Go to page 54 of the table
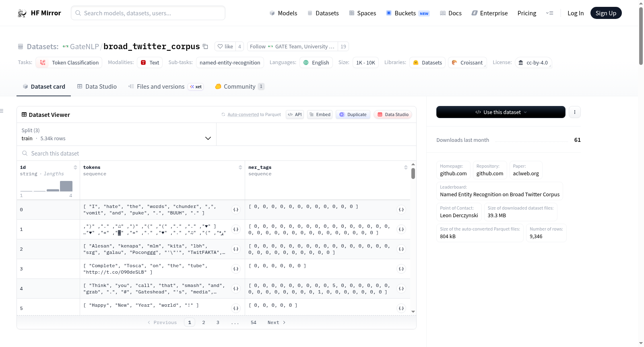 click(254, 322)
